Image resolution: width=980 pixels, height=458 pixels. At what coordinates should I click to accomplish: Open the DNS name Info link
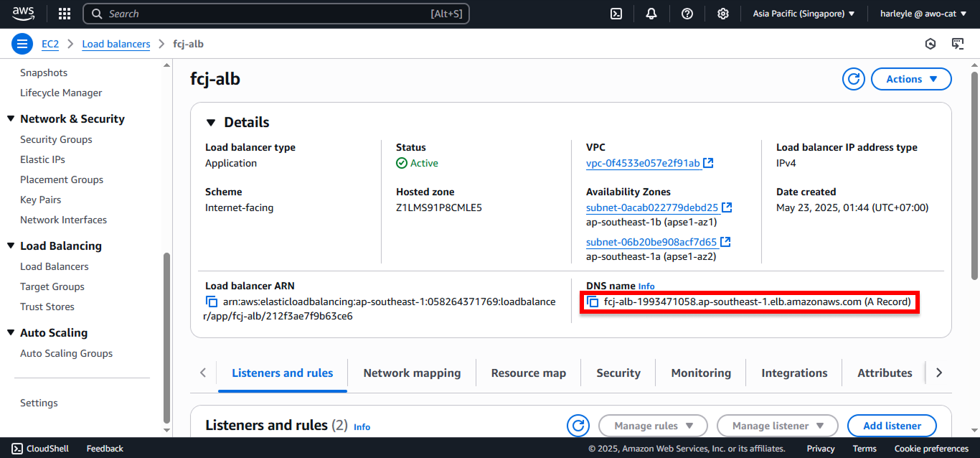click(646, 286)
